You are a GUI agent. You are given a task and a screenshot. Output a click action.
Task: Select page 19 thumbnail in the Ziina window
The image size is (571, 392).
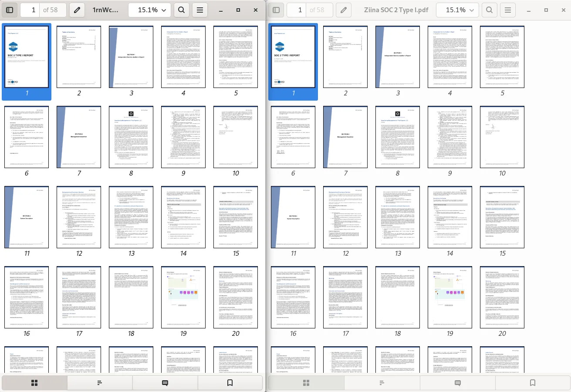[x=450, y=297]
